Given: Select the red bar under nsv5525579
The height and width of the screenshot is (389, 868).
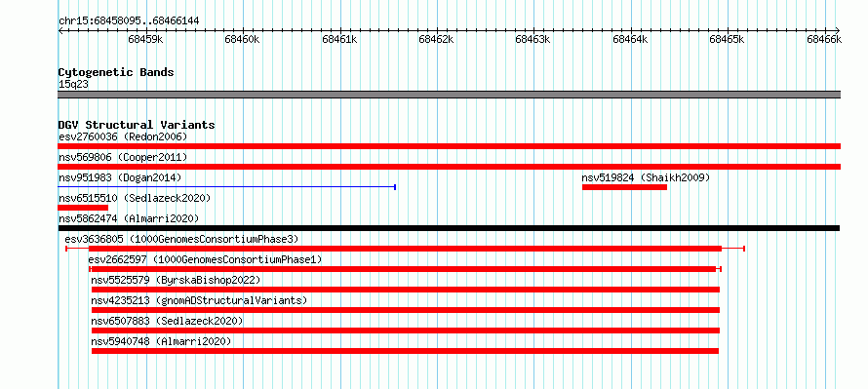Looking at the screenshot, I should pyautogui.click(x=405, y=290).
